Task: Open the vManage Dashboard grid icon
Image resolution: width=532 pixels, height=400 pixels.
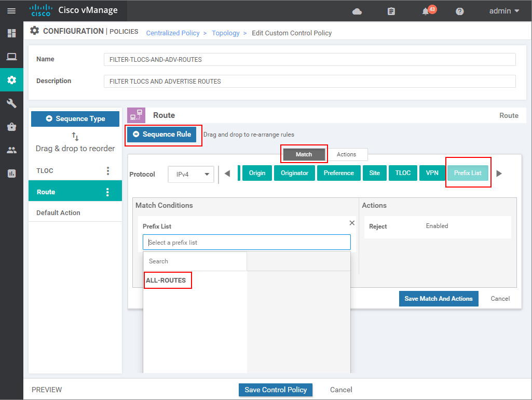Action: pos(11,33)
